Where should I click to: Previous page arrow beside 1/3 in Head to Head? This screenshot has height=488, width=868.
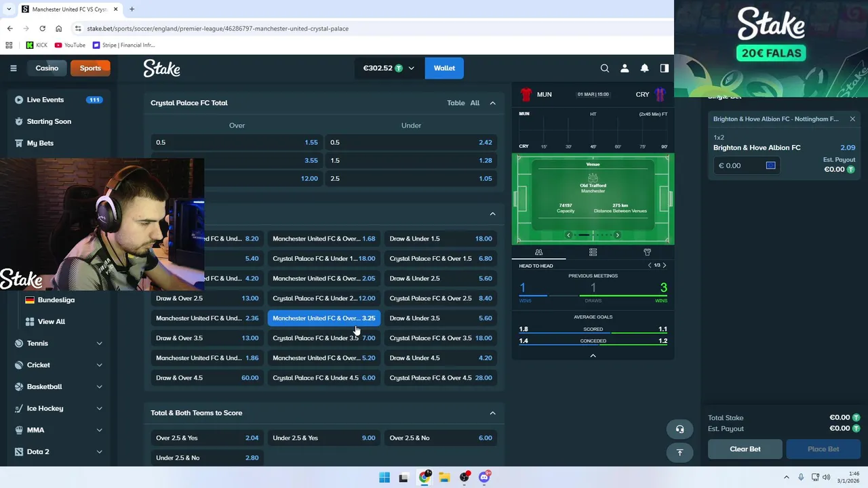point(650,265)
